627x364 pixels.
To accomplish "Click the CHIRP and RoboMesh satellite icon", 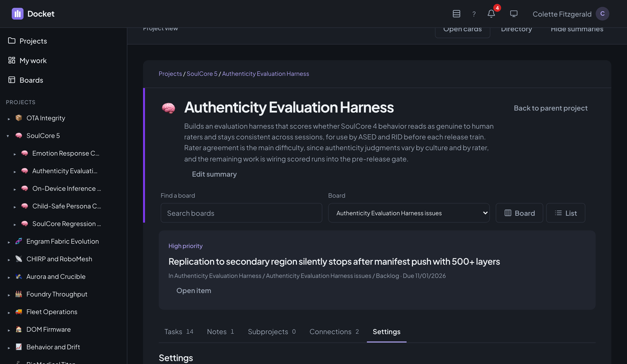I will [x=19, y=259].
